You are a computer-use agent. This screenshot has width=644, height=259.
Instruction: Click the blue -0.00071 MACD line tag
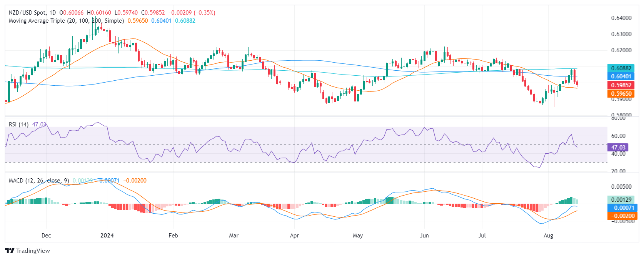(621, 208)
